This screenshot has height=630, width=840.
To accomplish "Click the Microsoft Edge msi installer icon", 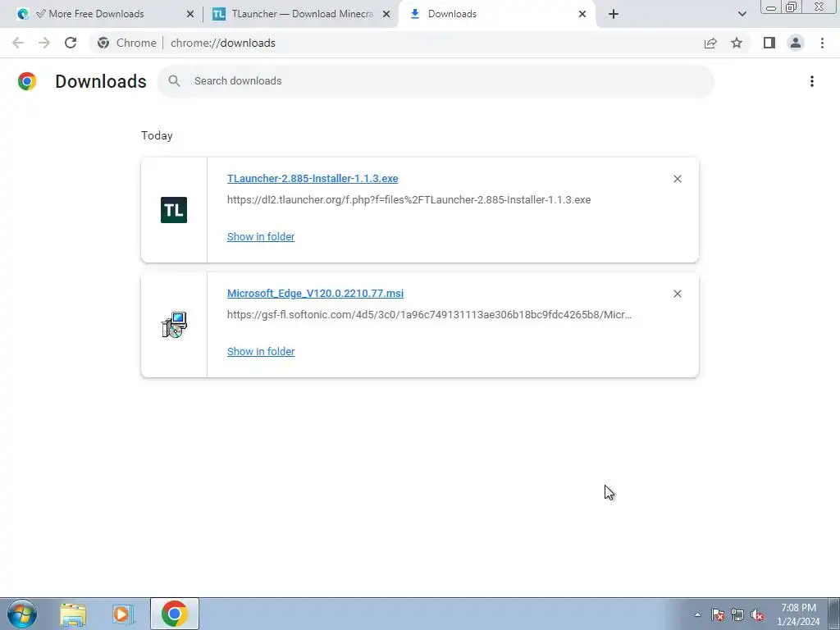I will (x=174, y=325).
